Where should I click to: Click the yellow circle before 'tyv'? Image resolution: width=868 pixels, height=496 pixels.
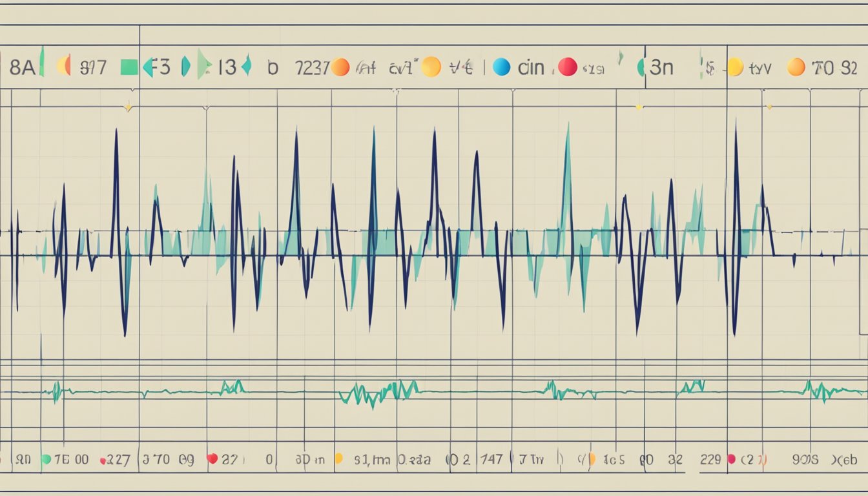pyautogui.click(x=735, y=67)
